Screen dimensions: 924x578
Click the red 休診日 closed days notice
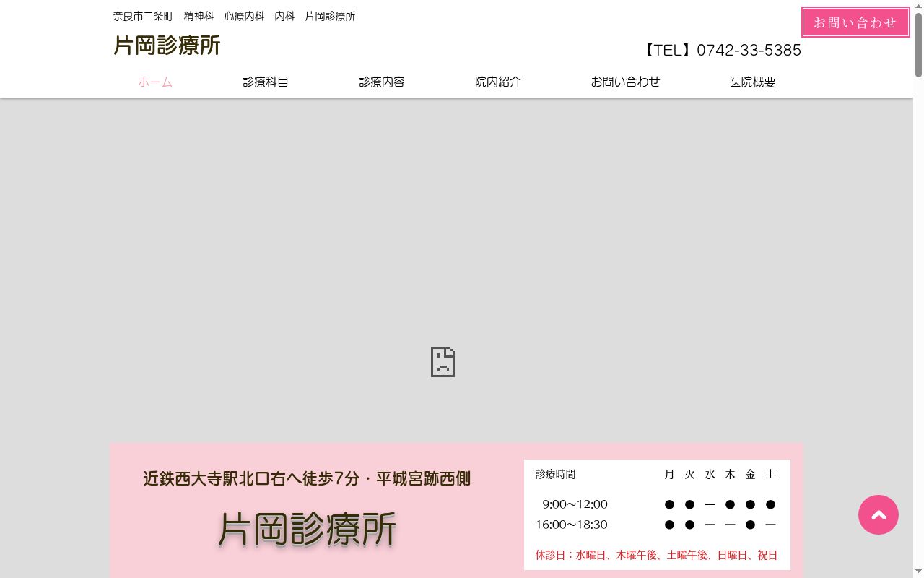coord(657,555)
